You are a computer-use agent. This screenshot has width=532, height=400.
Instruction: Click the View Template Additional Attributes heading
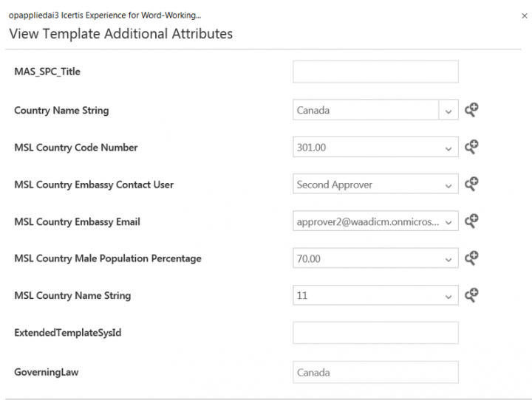tap(120, 34)
